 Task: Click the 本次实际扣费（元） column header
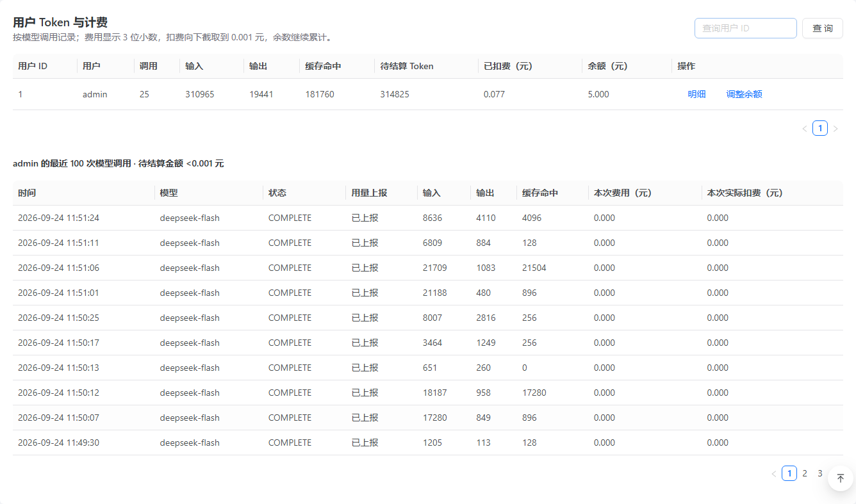point(745,193)
